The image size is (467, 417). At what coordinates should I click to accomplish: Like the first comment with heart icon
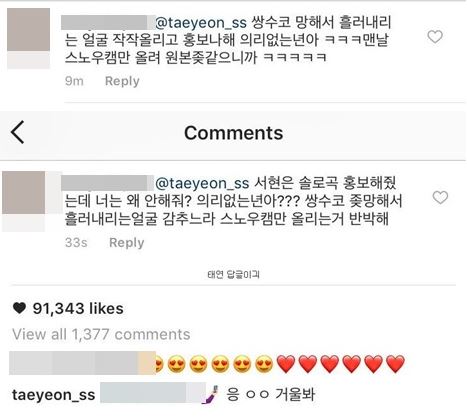435,37
